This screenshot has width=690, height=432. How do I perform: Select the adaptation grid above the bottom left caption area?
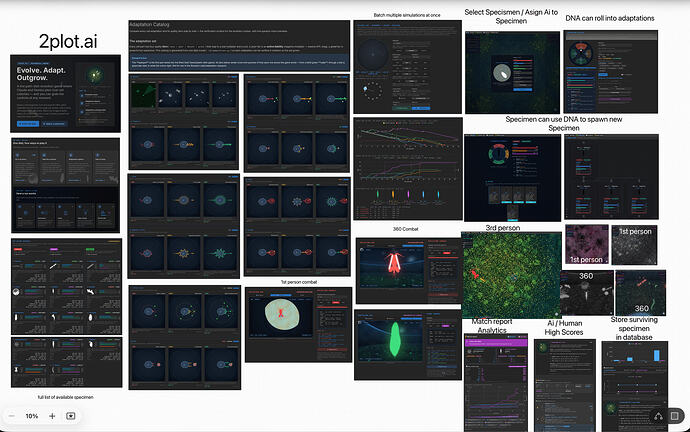tap(184, 337)
